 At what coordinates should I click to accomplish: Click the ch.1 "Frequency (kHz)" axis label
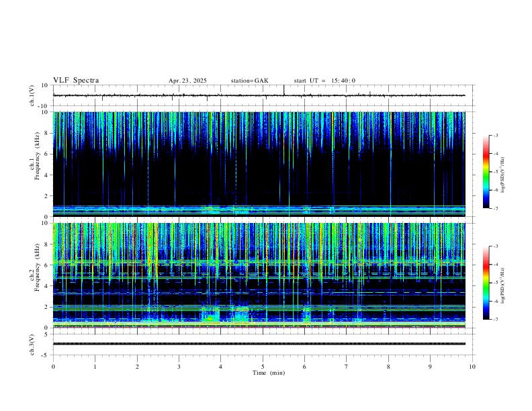click(37, 156)
